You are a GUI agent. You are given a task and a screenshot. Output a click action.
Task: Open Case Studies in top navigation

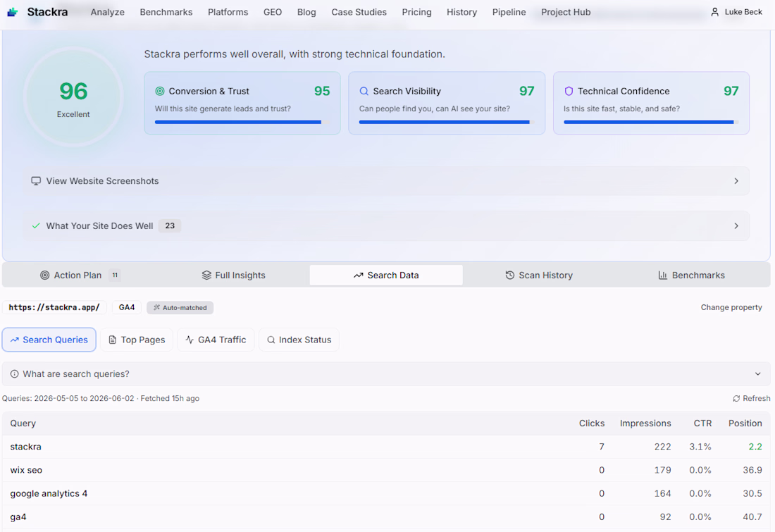pos(359,12)
